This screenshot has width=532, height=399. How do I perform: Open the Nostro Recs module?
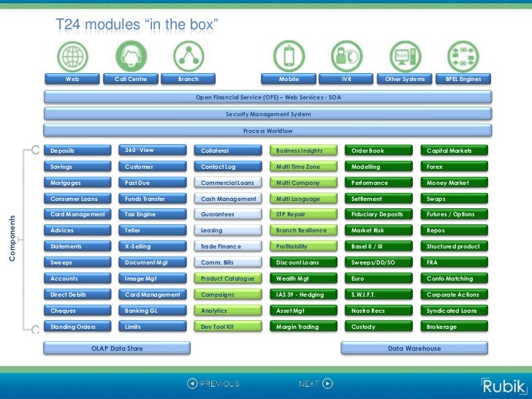point(379,311)
